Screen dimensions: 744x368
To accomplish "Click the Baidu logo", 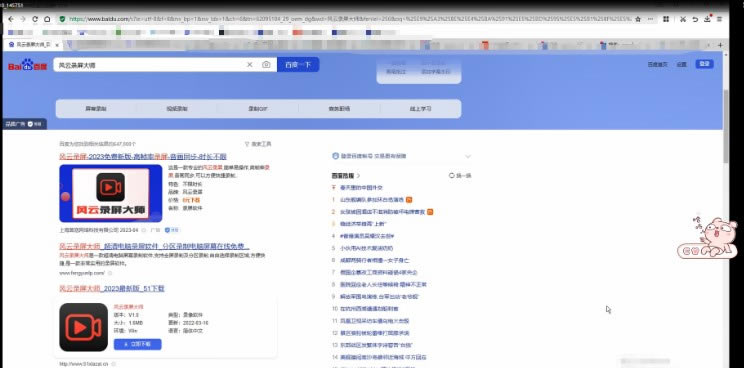I will click(x=28, y=65).
